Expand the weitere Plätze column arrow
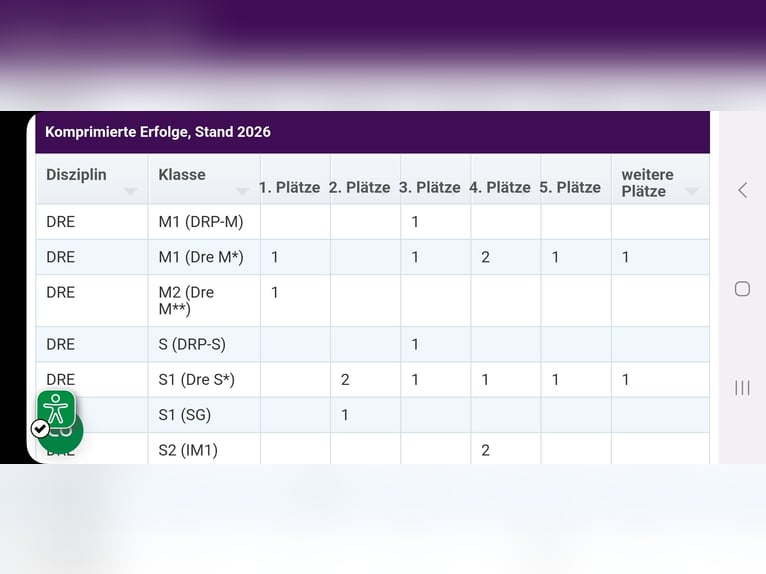 click(692, 192)
